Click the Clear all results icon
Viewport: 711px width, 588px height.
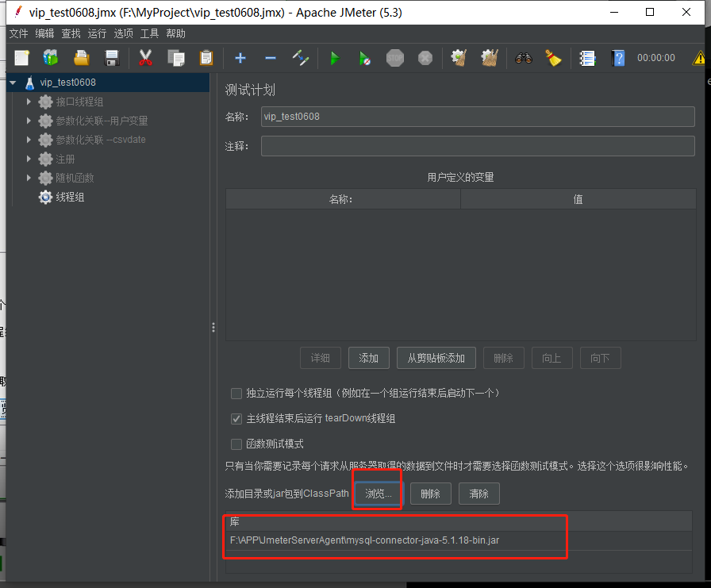click(x=490, y=58)
